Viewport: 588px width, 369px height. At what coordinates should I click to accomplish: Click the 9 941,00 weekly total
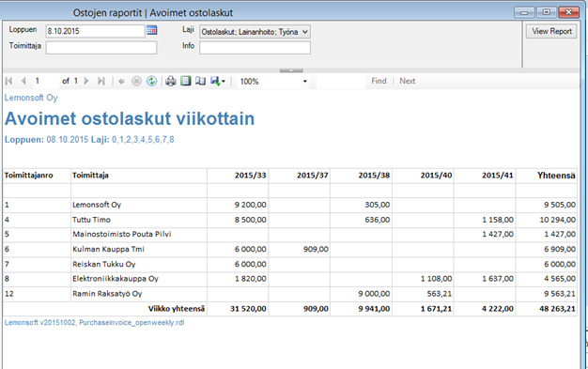tap(374, 309)
